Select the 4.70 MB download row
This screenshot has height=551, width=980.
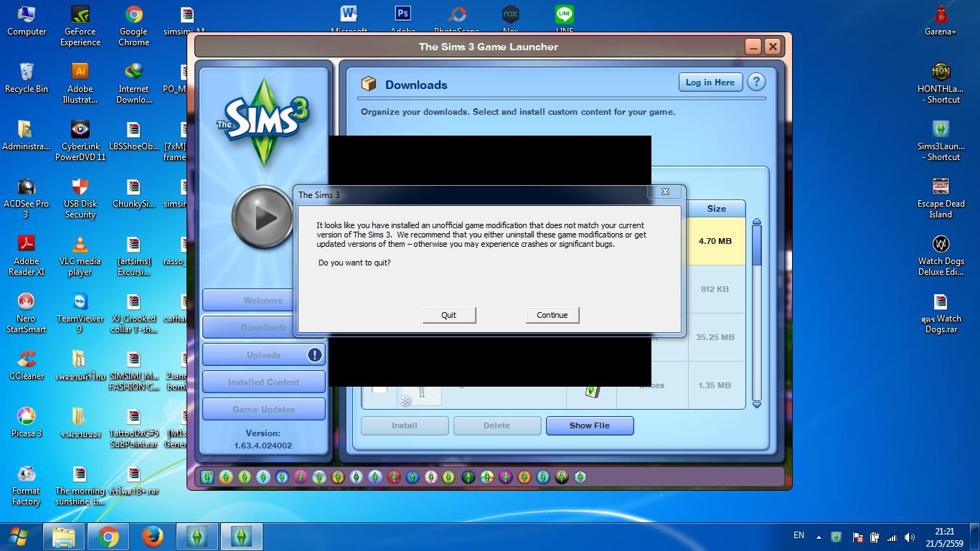[x=715, y=241]
